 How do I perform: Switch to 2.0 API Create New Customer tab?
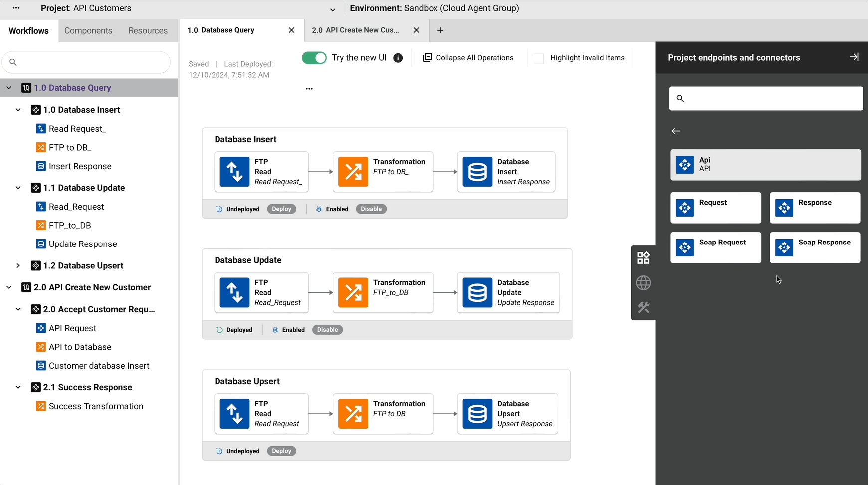point(355,30)
